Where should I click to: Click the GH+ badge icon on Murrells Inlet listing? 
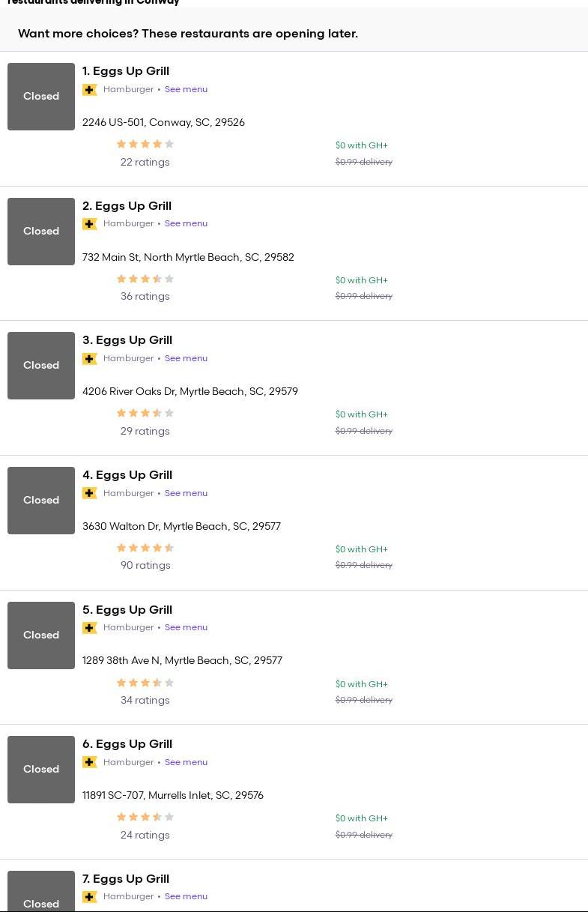[90, 762]
